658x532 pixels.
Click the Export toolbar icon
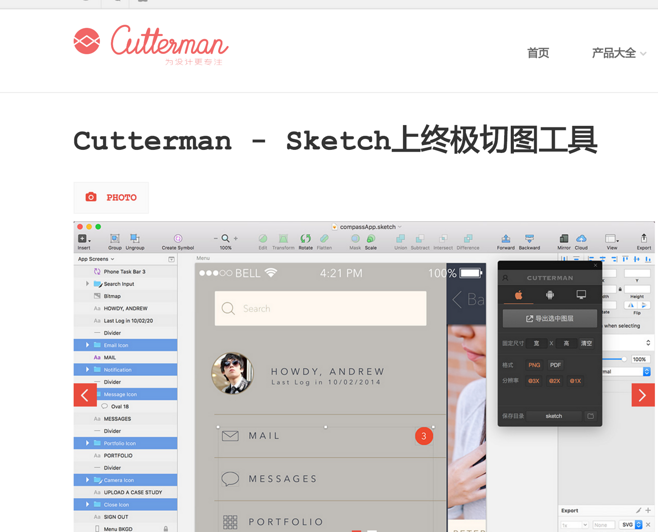click(644, 238)
